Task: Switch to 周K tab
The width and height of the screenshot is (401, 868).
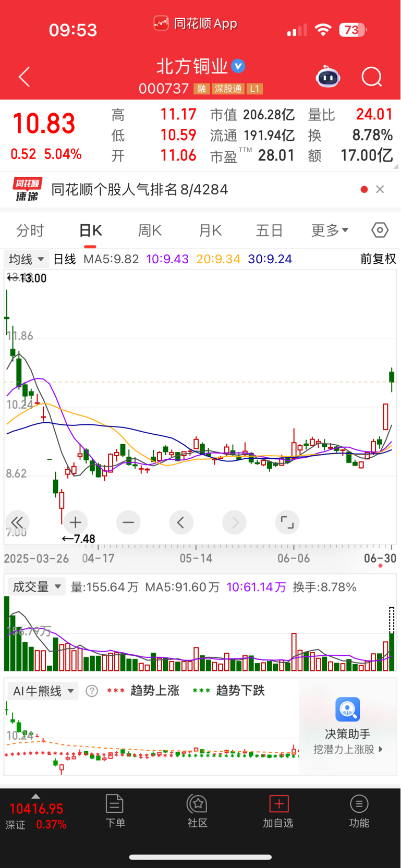Action: [x=150, y=230]
